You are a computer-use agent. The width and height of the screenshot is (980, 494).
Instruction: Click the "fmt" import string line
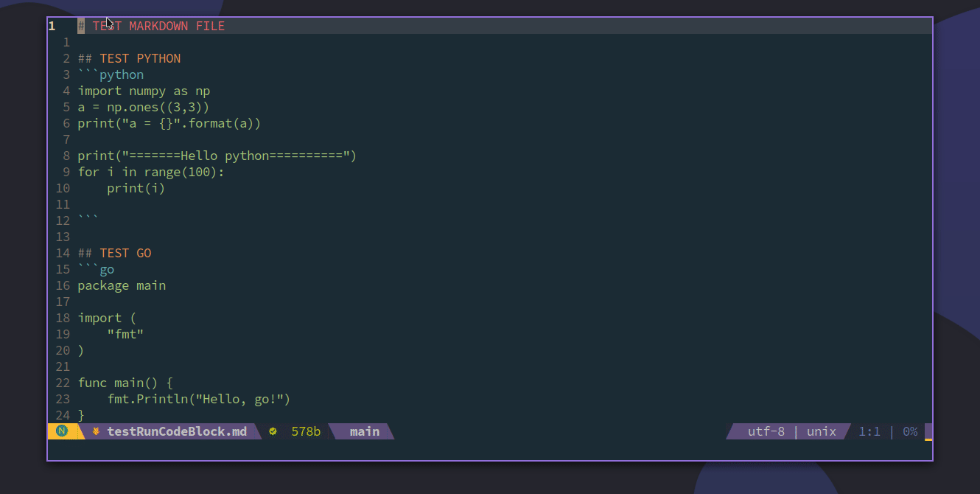click(125, 334)
